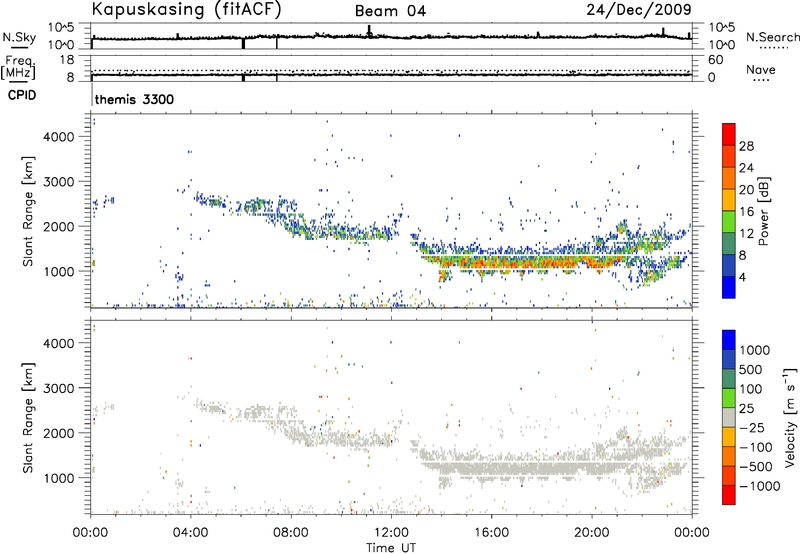Click the '28' value on Power scale
The height and width of the screenshot is (554, 800).
746,146
